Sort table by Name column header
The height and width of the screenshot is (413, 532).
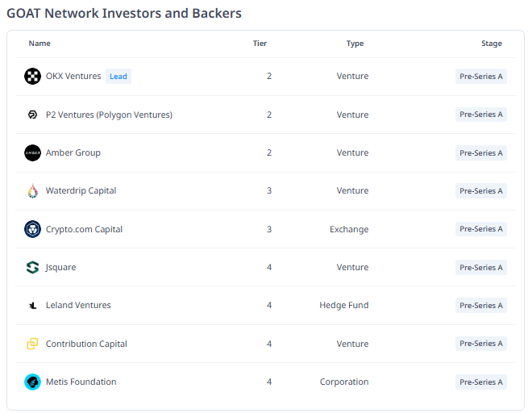click(39, 44)
